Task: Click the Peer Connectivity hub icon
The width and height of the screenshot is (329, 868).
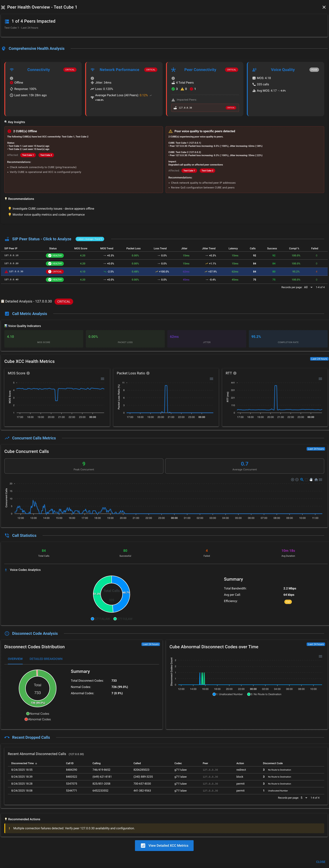Action: pyautogui.click(x=173, y=70)
